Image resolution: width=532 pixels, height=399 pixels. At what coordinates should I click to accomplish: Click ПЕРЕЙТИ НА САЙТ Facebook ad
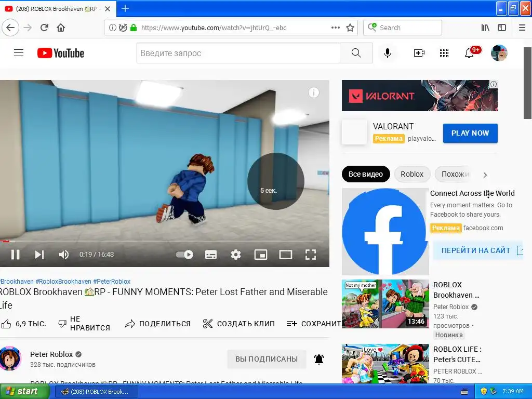(x=478, y=250)
